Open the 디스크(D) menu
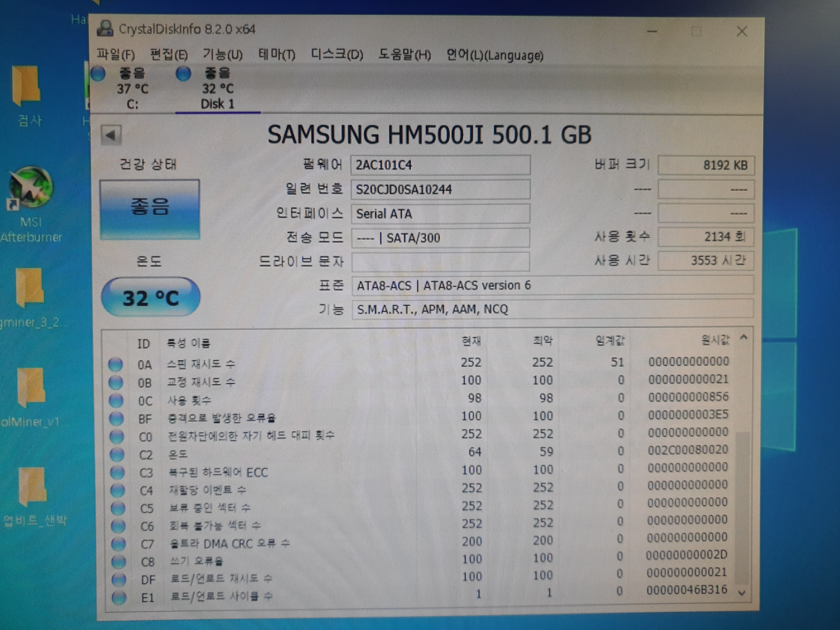840x630 pixels. [x=337, y=55]
